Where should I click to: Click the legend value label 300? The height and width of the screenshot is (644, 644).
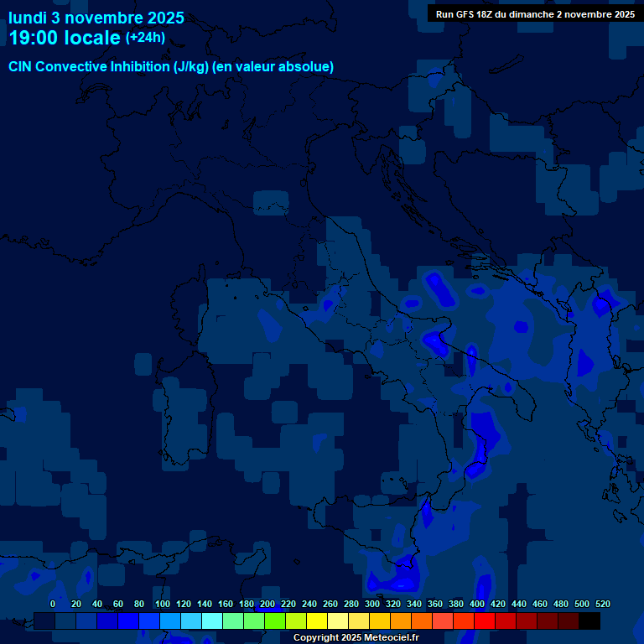(372, 604)
